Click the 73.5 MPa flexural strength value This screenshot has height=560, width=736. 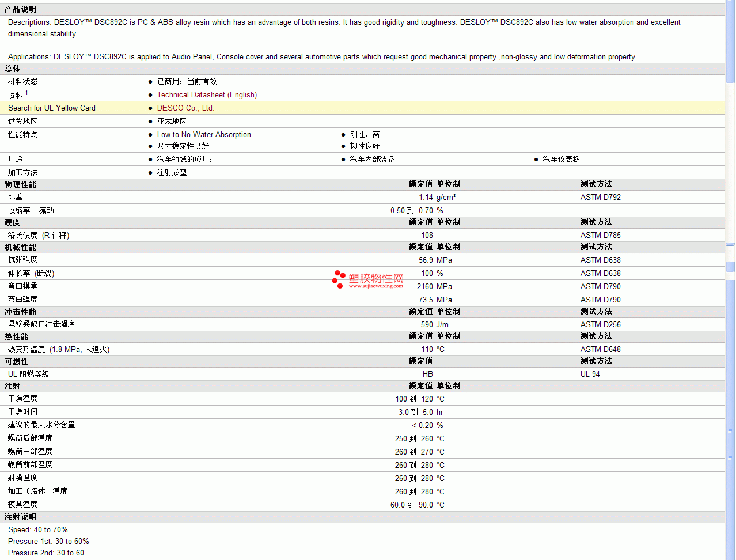point(435,300)
